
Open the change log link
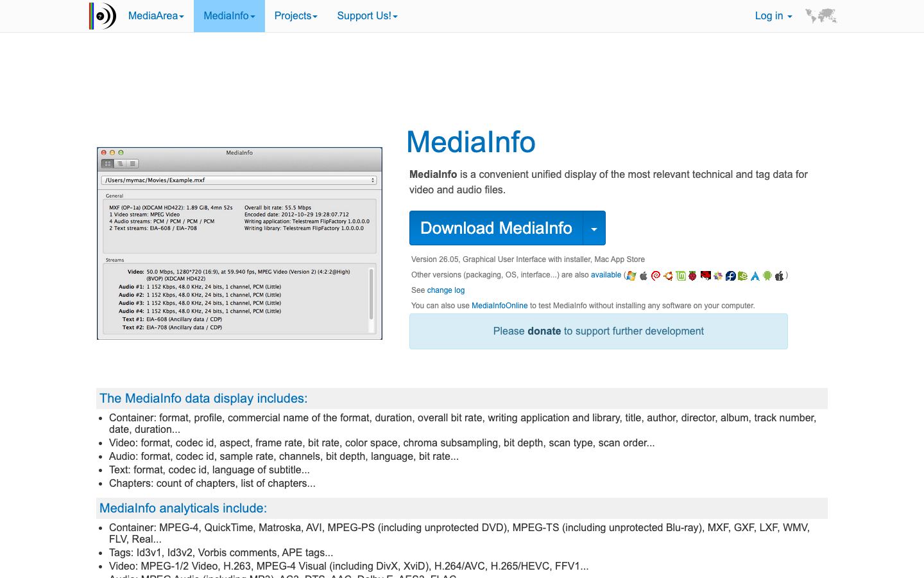[x=446, y=290]
